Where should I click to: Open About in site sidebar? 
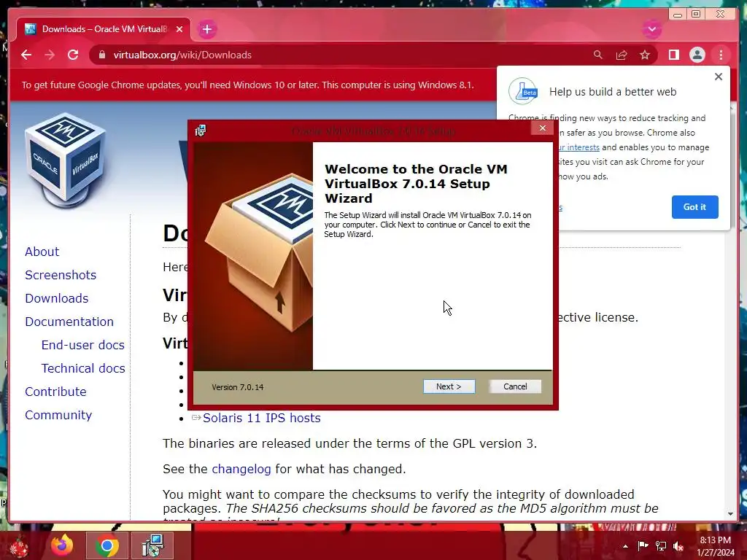pos(42,252)
